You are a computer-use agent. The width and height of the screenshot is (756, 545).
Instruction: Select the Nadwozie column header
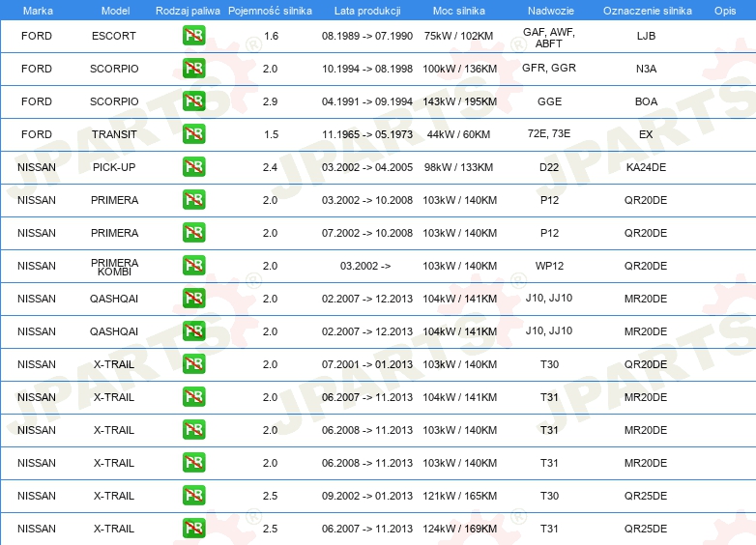click(551, 11)
